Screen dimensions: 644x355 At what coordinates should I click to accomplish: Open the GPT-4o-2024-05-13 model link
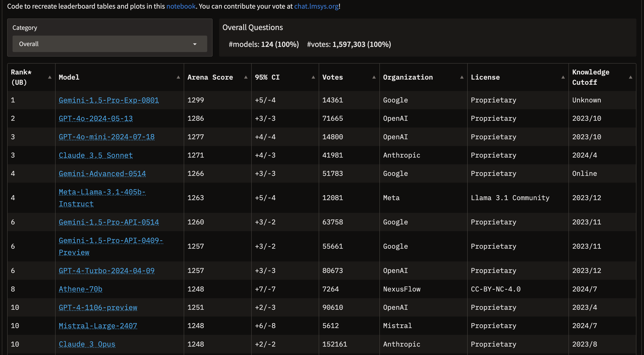(95, 118)
